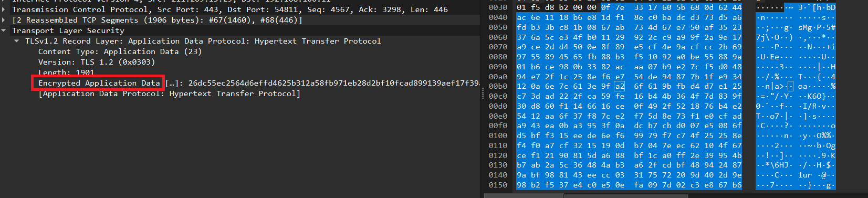Expand the Transmission Control Protocol row
Screen dimensions: 868x198
(4, 9)
